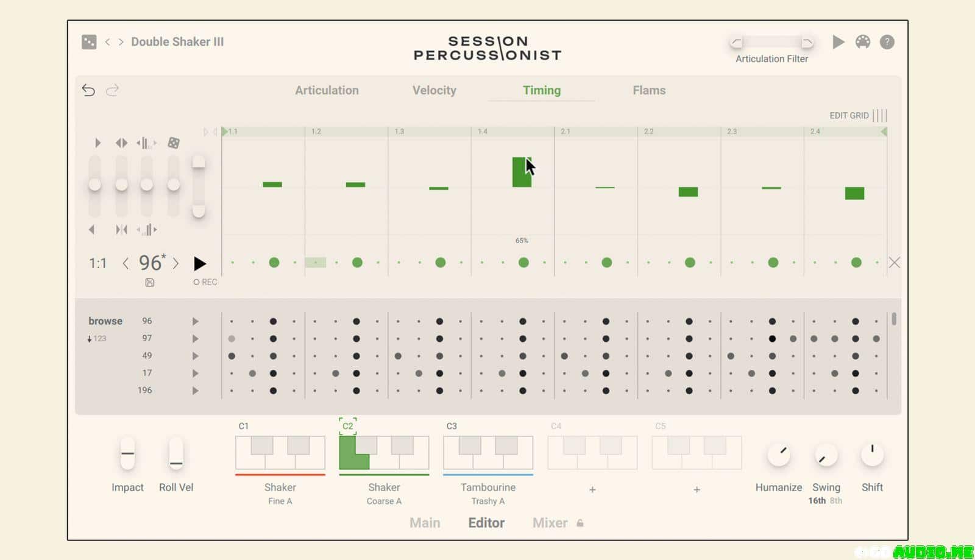
Task: Click the bars increasing ramp icon
Action: pos(147,230)
